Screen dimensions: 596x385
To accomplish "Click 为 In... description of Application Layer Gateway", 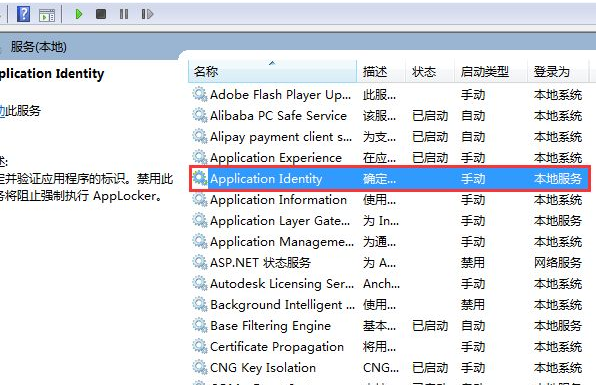I will coord(381,221).
